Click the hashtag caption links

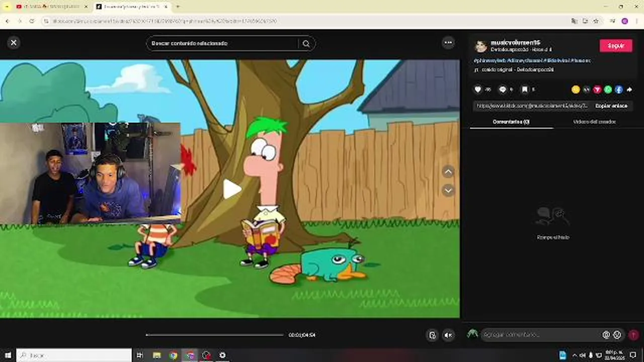[x=532, y=60]
